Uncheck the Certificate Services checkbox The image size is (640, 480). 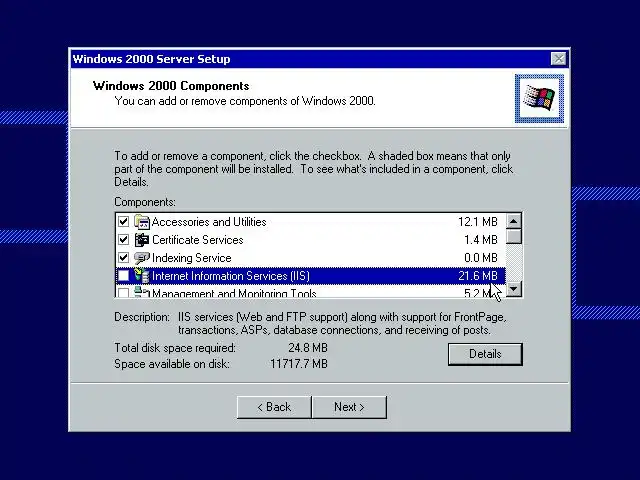pyautogui.click(x=123, y=240)
